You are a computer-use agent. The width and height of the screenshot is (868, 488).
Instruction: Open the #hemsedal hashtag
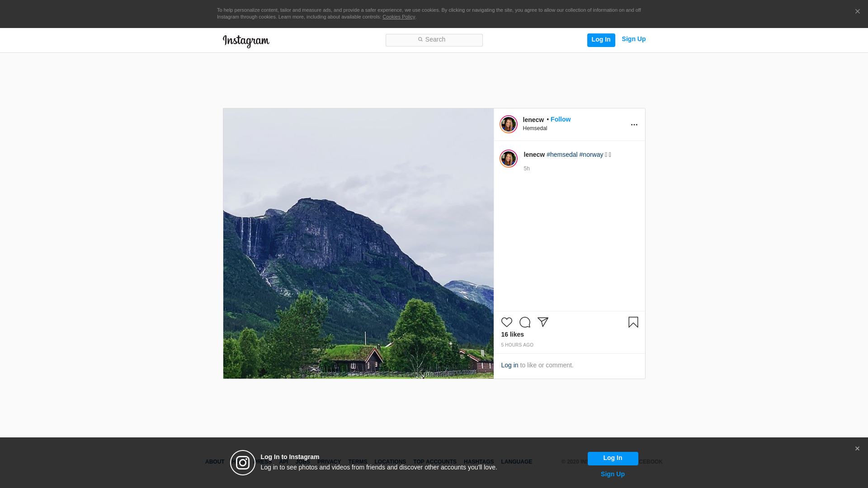(562, 155)
